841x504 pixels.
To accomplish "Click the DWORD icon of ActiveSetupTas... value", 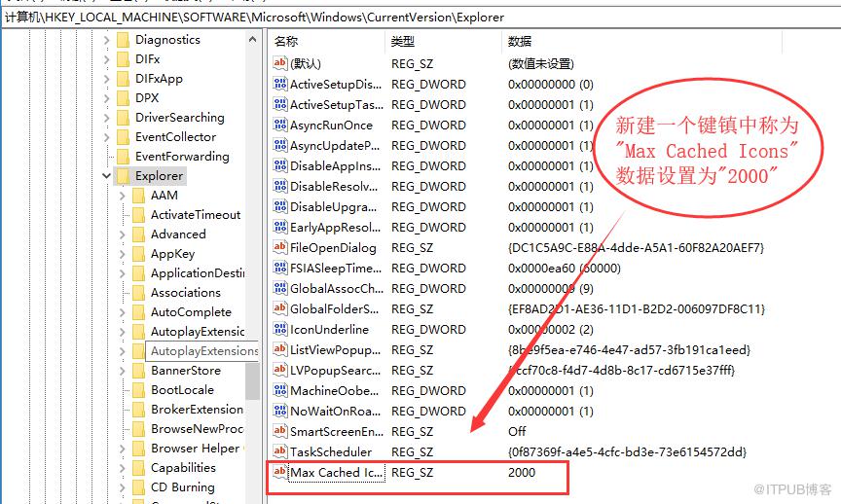I will point(280,104).
